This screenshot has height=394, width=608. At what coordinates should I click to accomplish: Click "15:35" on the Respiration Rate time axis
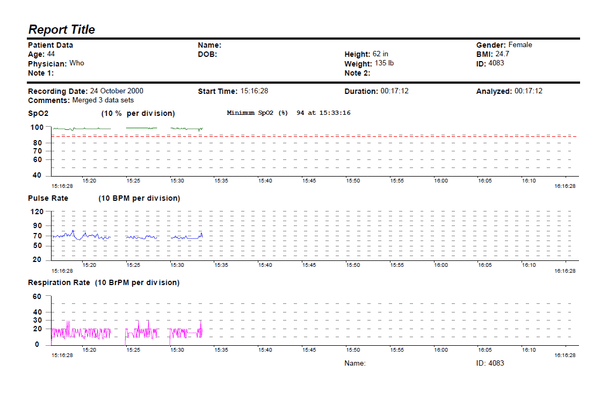221,350
